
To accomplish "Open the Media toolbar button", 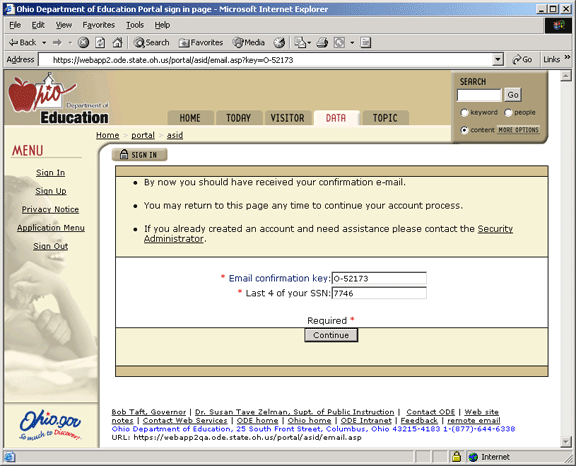I will pyautogui.click(x=249, y=43).
